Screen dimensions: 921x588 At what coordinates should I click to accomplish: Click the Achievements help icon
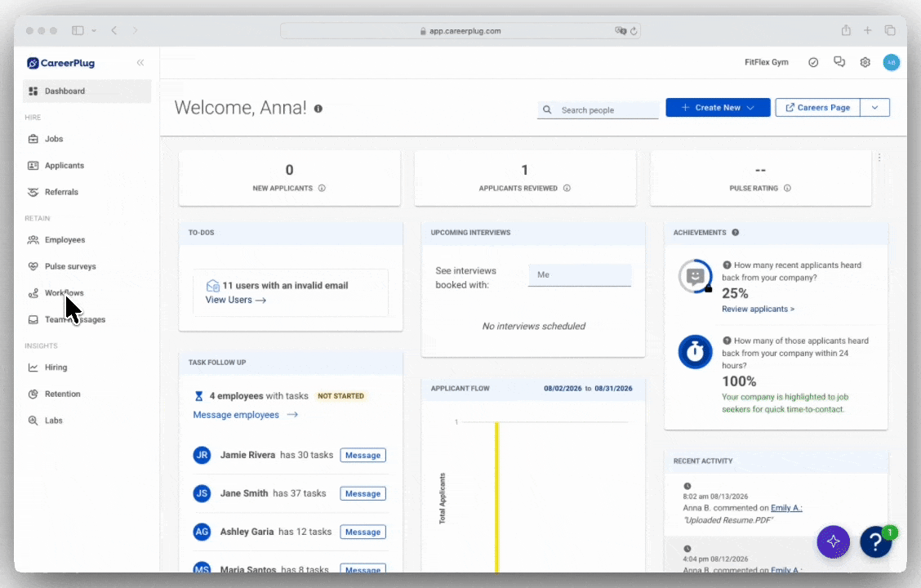pos(736,233)
